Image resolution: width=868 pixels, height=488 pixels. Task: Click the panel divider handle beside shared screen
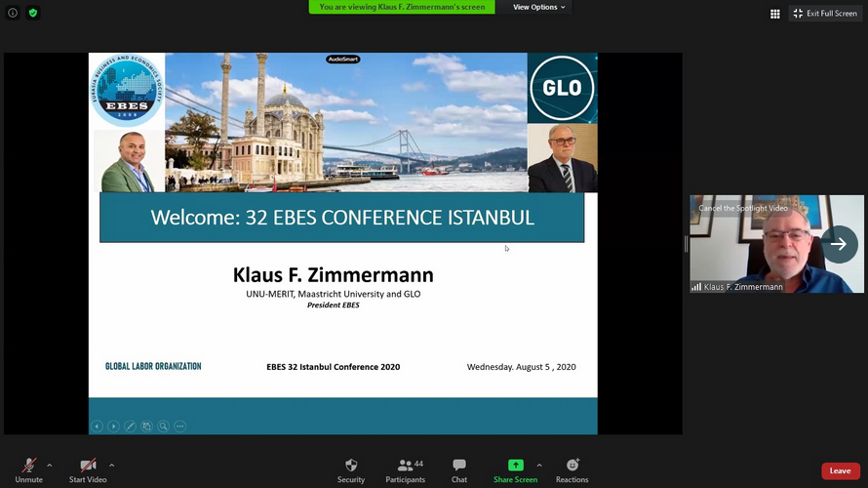(x=686, y=244)
